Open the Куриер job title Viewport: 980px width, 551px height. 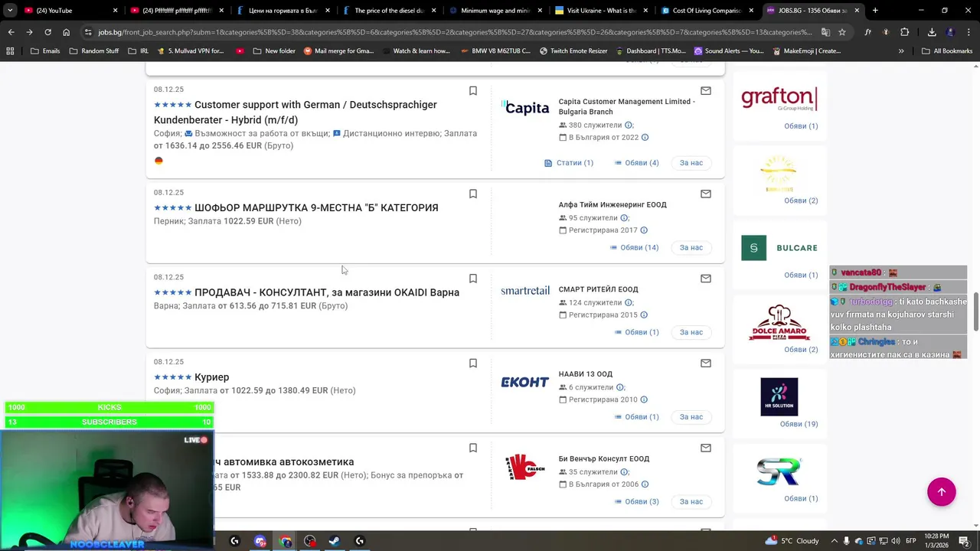coord(211,377)
